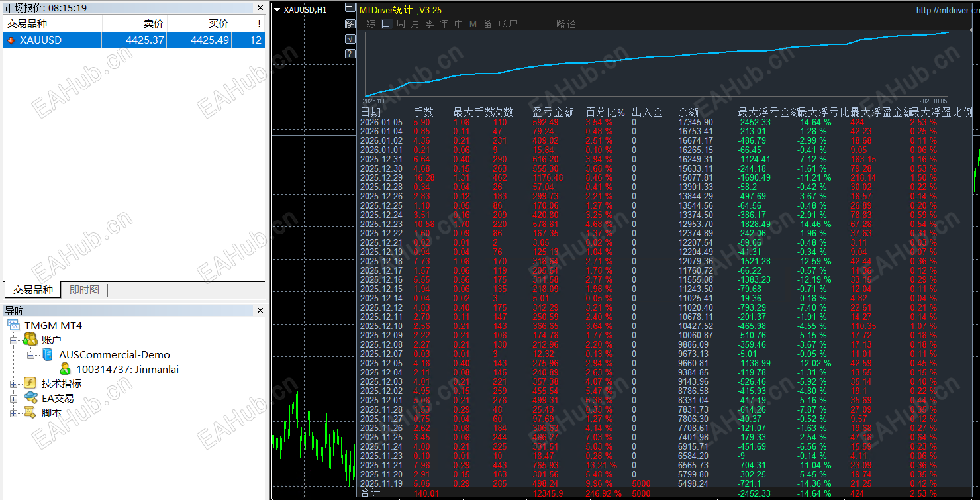Click the total profit value 12345.9
980x500 pixels.
[x=548, y=493]
